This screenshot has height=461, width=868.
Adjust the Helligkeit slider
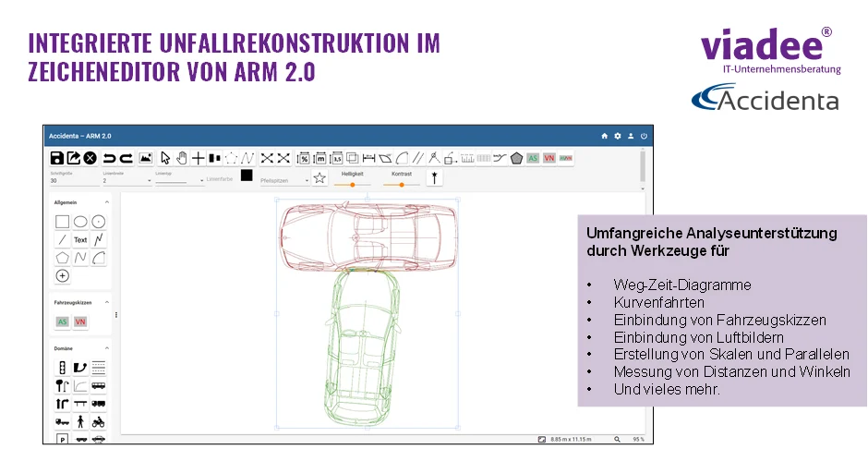tap(352, 185)
